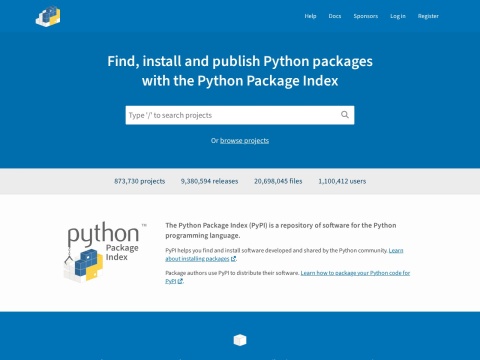This screenshot has width=480, height=360.
Task: Click the 9,380,594 releases statistic
Action: point(209,181)
